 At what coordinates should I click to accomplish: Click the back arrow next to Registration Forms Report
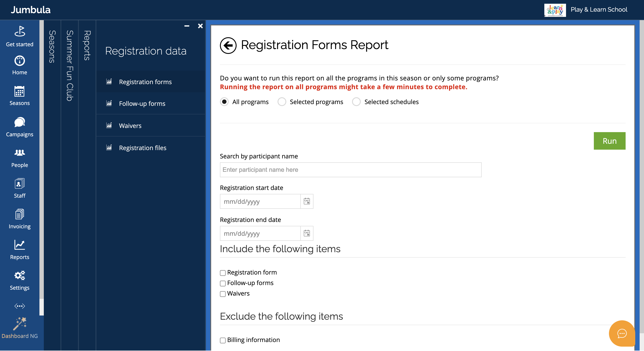[x=228, y=46]
